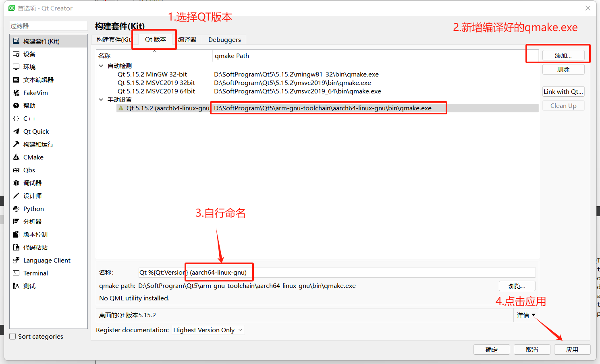The width and height of the screenshot is (600, 364).
Task: Click the 应用 apply button
Action: (x=572, y=350)
